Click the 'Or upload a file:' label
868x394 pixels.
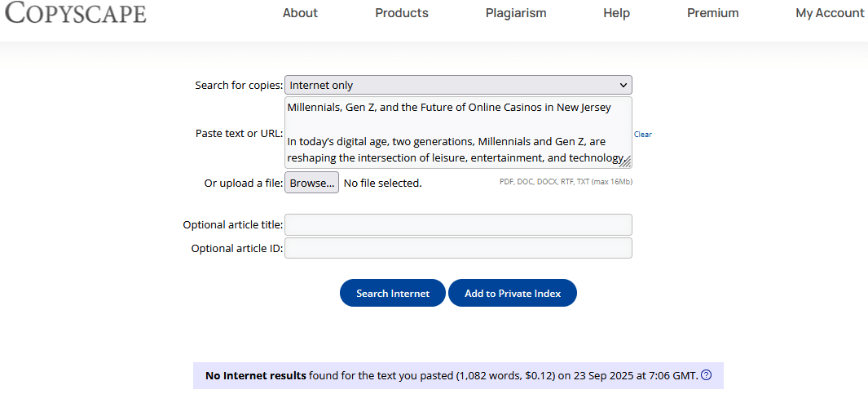tap(243, 184)
